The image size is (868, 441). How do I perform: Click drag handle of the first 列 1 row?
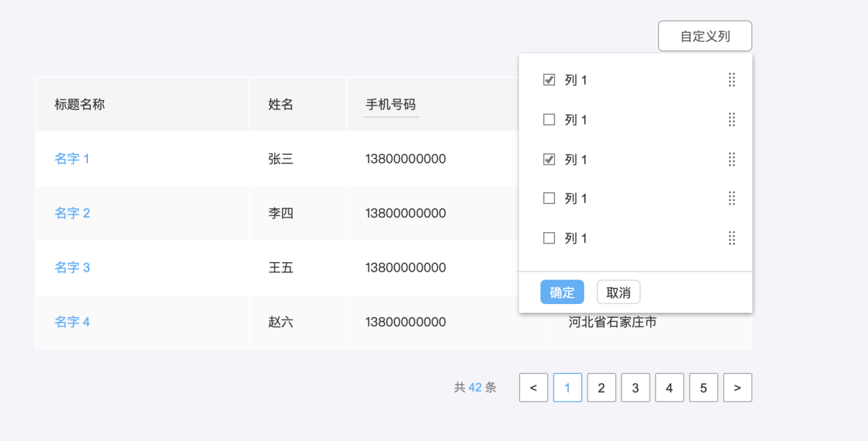click(732, 80)
